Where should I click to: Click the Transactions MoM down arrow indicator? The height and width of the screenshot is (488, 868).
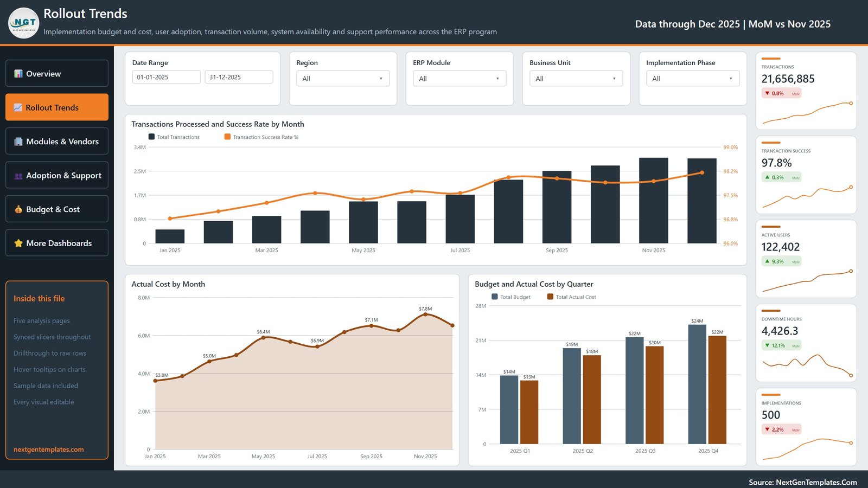click(767, 93)
